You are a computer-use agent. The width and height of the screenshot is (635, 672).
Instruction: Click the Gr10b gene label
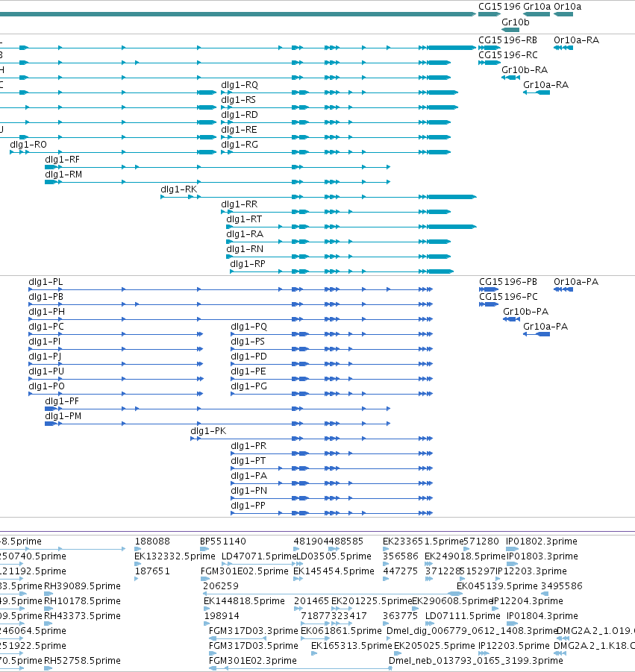516,22
